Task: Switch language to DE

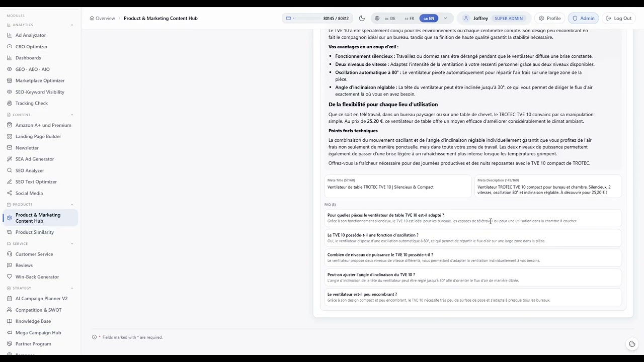Action: (x=390, y=19)
